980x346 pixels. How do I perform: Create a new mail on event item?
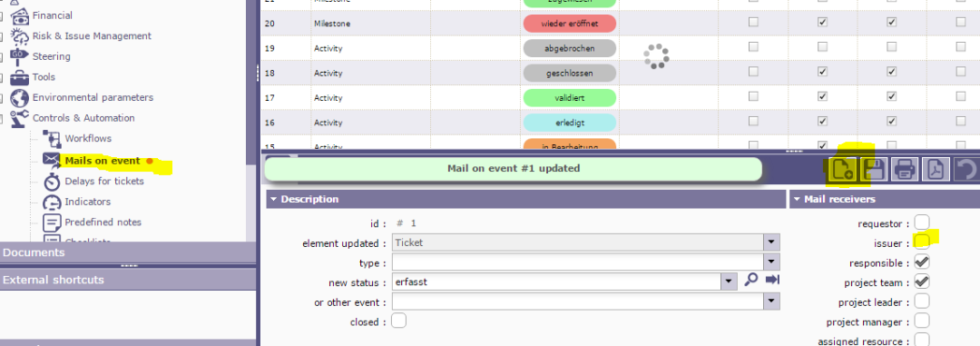click(x=841, y=169)
